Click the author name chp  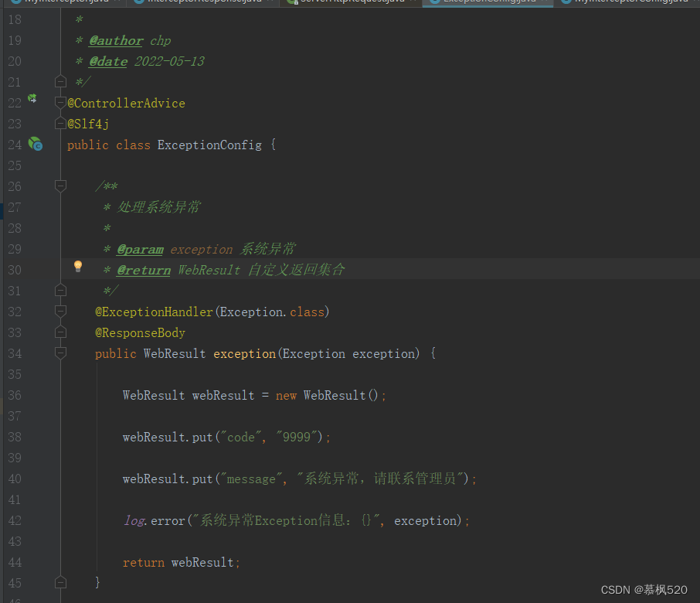[x=160, y=41]
